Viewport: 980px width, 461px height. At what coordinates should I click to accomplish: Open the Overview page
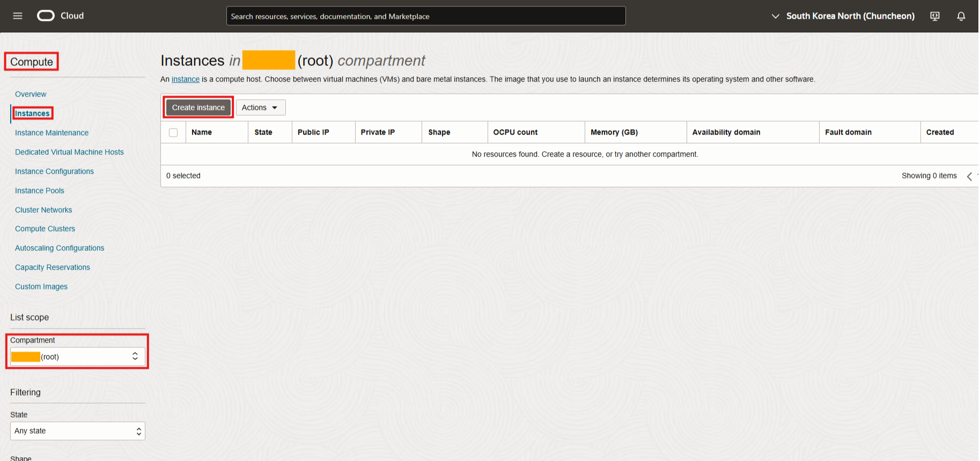[x=31, y=94]
